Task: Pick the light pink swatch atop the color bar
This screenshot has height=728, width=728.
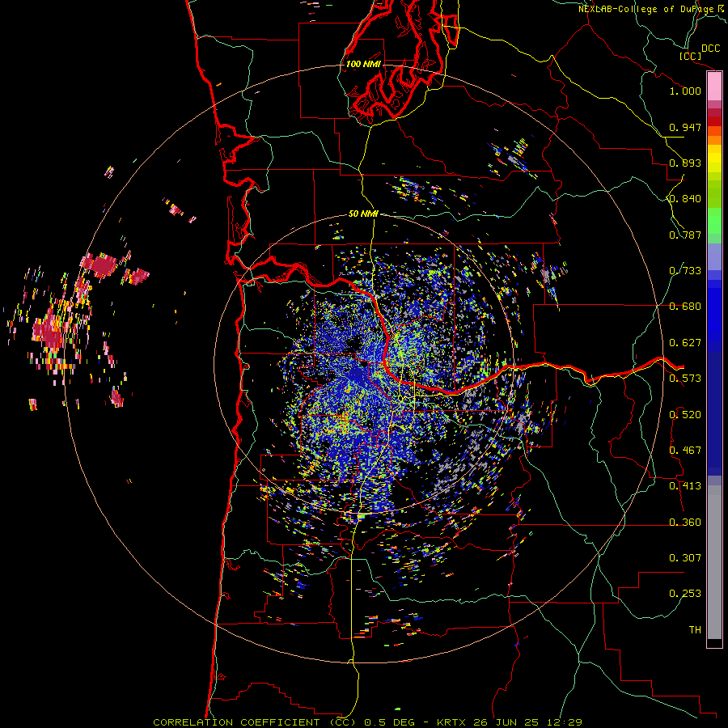Action: tap(714, 86)
